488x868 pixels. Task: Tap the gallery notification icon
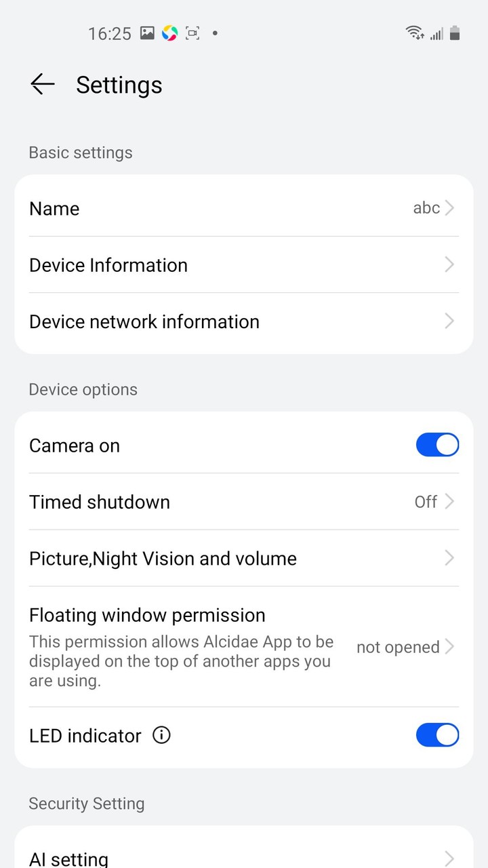tap(147, 33)
